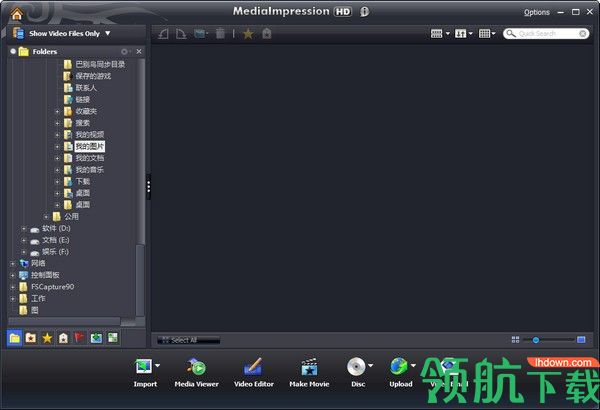
Task: Open the imported media view icon
Action: (96, 338)
